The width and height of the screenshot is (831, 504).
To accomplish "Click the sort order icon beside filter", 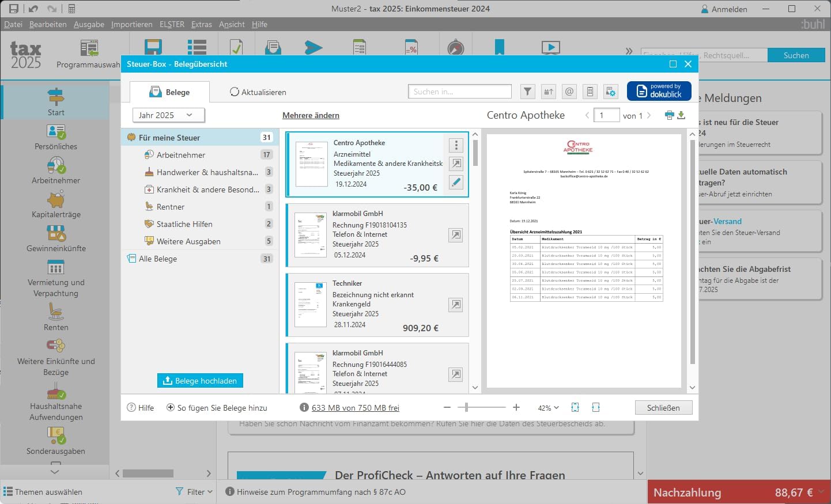I will [549, 92].
